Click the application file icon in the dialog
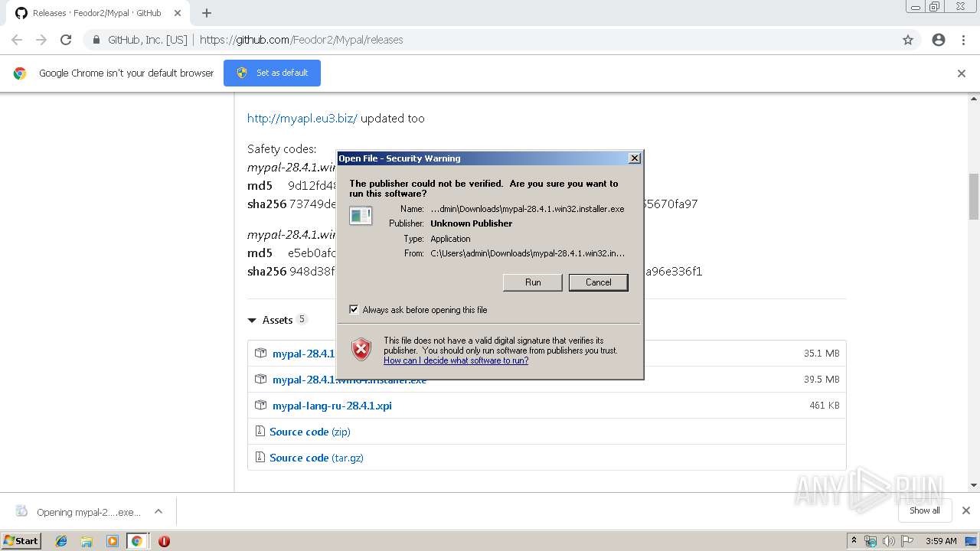980x551 pixels. tap(361, 216)
